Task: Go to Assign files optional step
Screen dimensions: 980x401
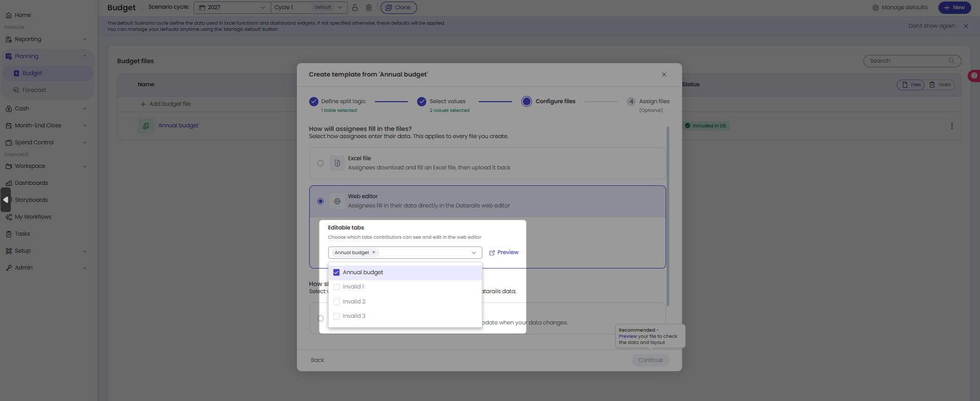Action: [x=648, y=105]
